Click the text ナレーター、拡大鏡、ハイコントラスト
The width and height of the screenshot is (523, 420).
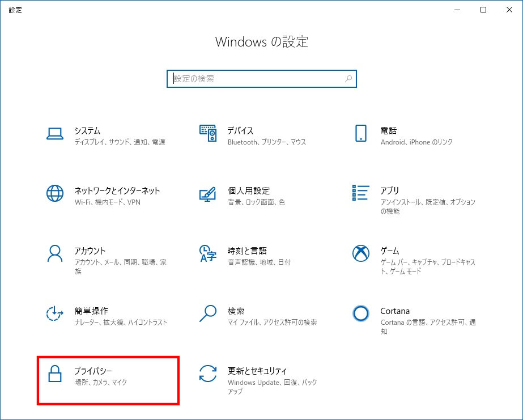tap(121, 323)
